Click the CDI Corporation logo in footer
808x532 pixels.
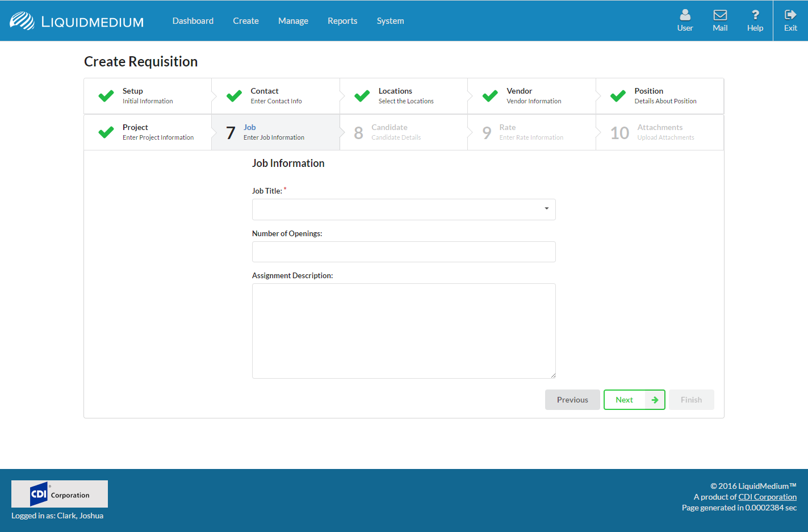point(60,494)
